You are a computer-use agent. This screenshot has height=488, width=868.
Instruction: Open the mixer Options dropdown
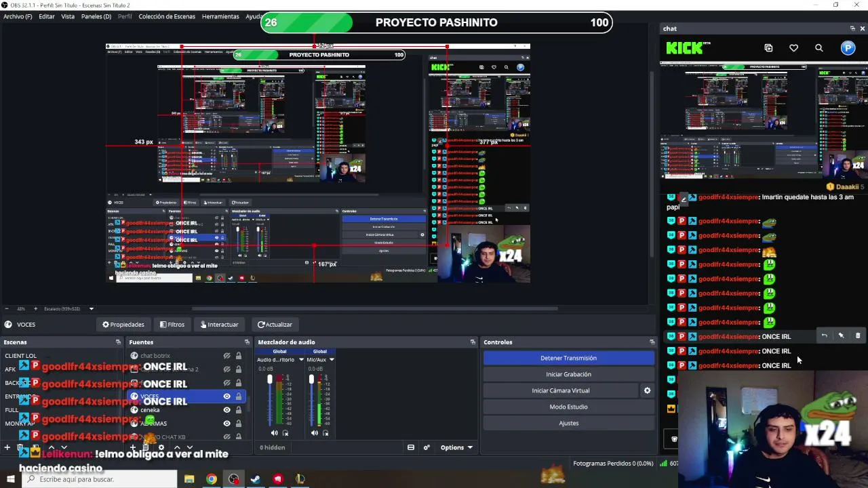456,447
